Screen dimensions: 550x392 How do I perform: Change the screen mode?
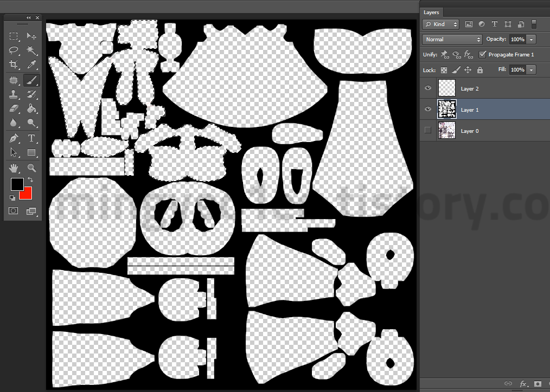31,211
